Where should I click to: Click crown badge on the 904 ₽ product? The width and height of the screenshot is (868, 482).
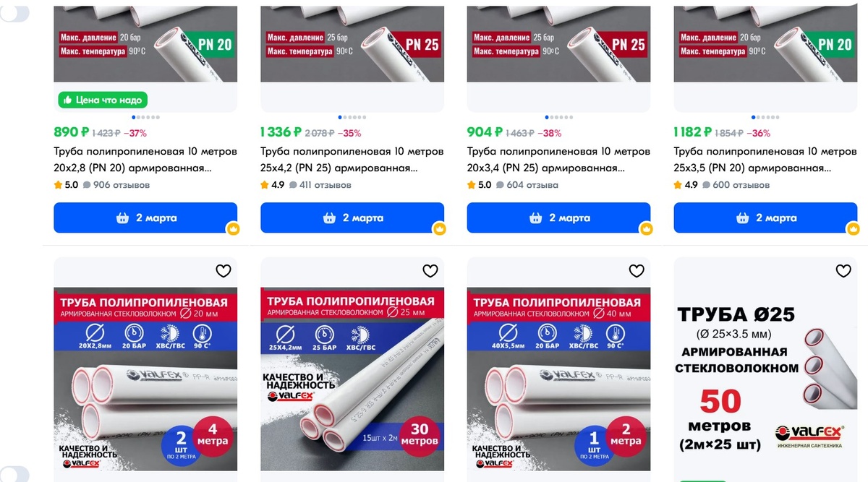(x=647, y=229)
